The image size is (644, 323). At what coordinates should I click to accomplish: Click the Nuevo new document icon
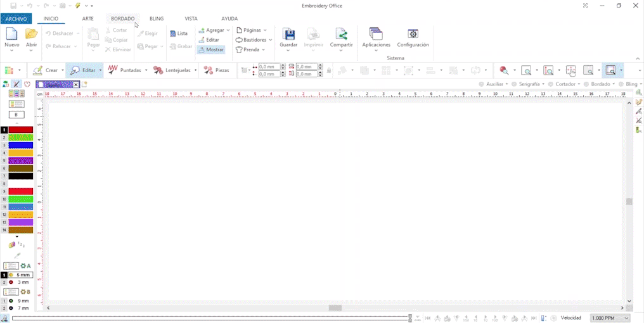point(11,35)
